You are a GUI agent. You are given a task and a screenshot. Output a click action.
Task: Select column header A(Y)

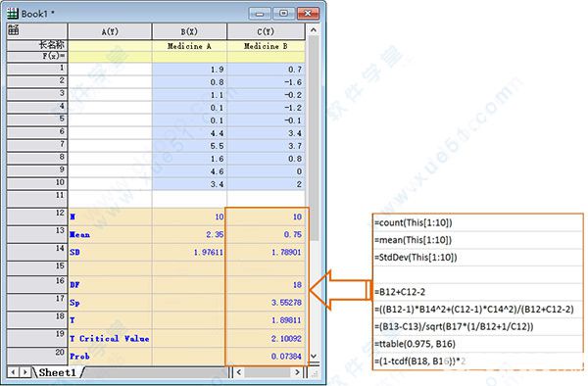pyautogui.click(x=110, y=31)
